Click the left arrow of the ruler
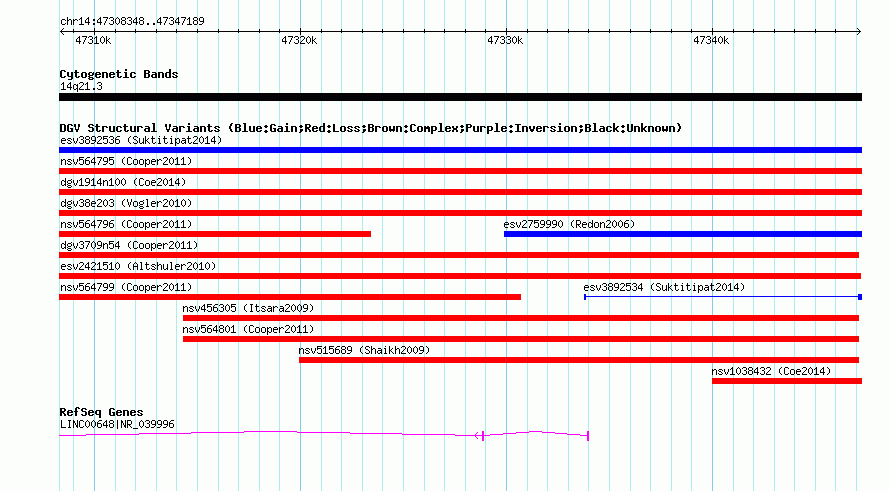The width and height of the screenshot is (890, 491). tap(62, 32)
